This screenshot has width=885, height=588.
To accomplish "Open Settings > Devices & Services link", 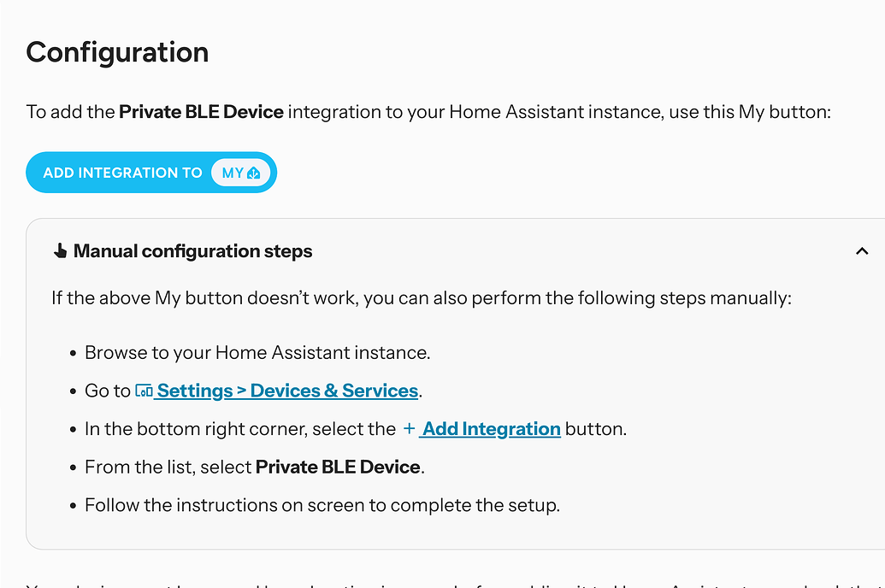I will pos(287,391).
